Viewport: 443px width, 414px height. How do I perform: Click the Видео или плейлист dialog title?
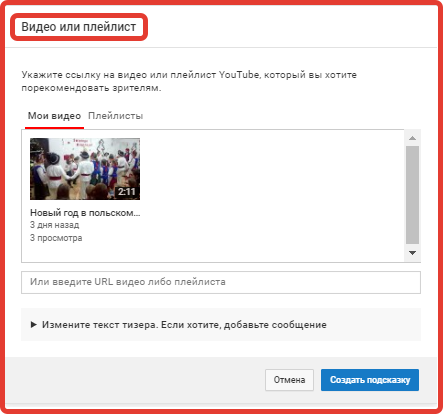79,27
